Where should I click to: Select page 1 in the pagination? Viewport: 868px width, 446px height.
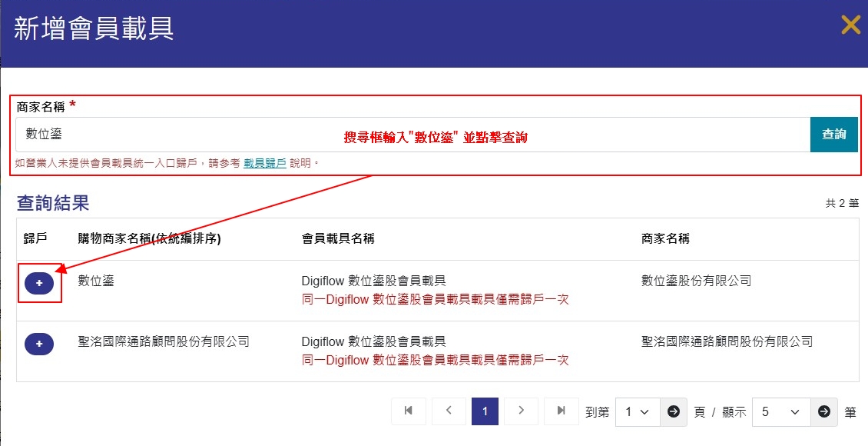pos(485,411)
